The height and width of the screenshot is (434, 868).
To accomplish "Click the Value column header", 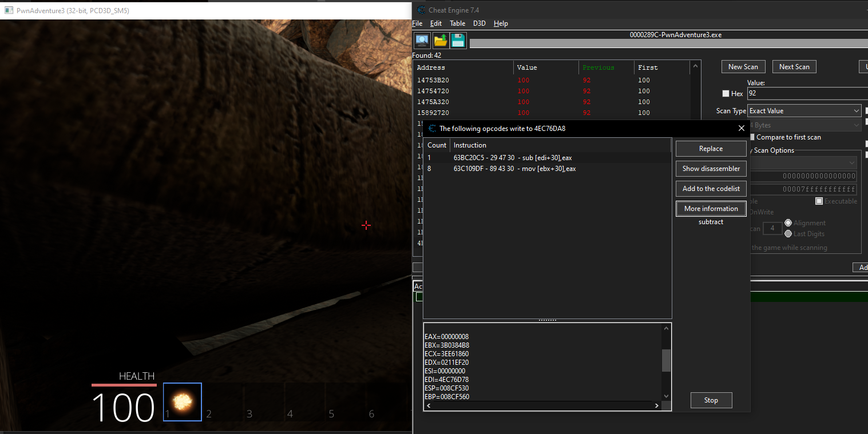I will pyautogui.click(x=546, y=67).
